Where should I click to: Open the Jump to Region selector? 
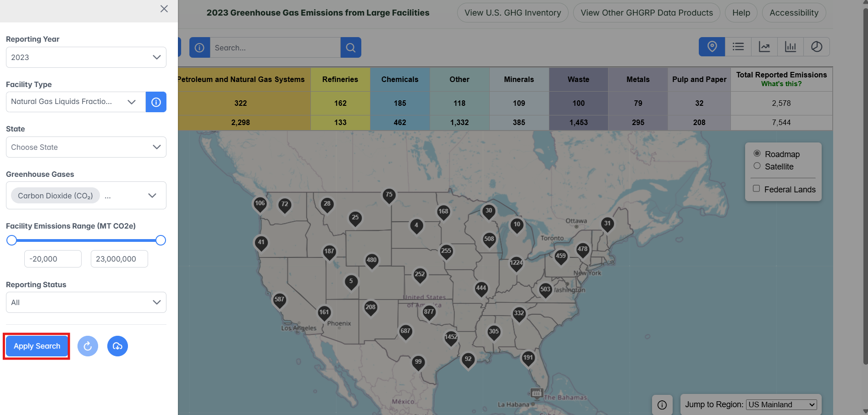(781, 404)
